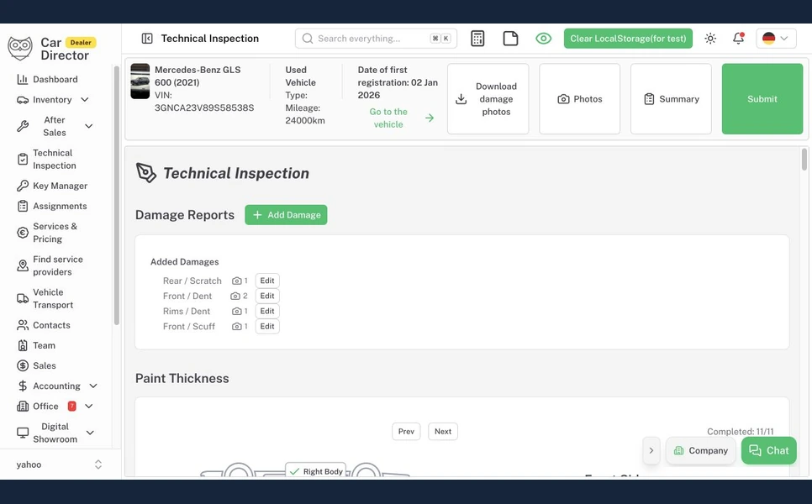The image size is (812, 504).
Task: Expand the Inventory menu chevron
Action: (85, 99)
